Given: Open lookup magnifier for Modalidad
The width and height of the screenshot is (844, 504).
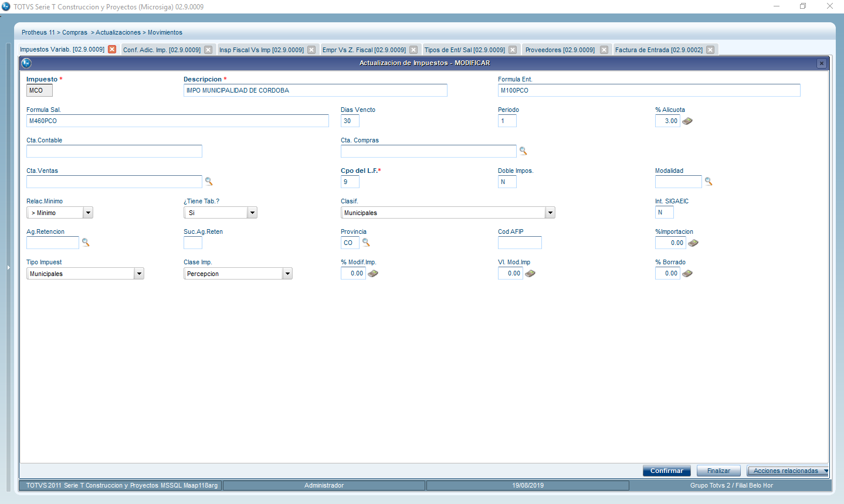Looking at the screenshot, I should point(709,182).
